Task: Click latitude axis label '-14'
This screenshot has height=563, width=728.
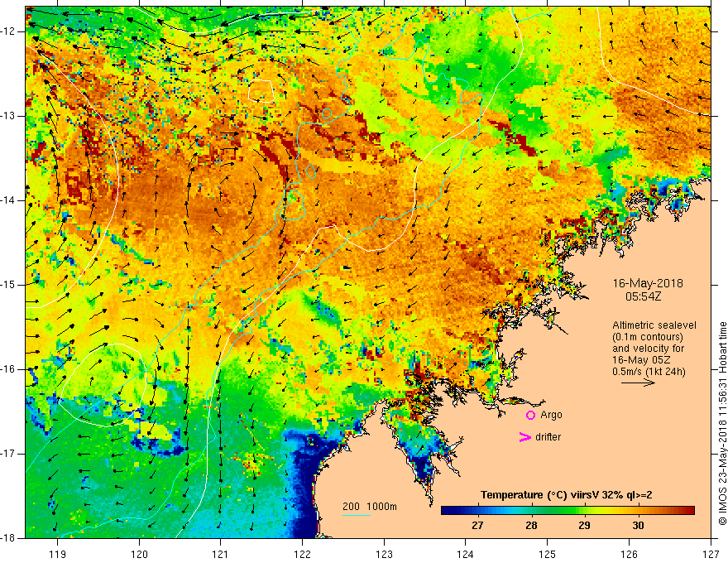Action: (8, 200)
